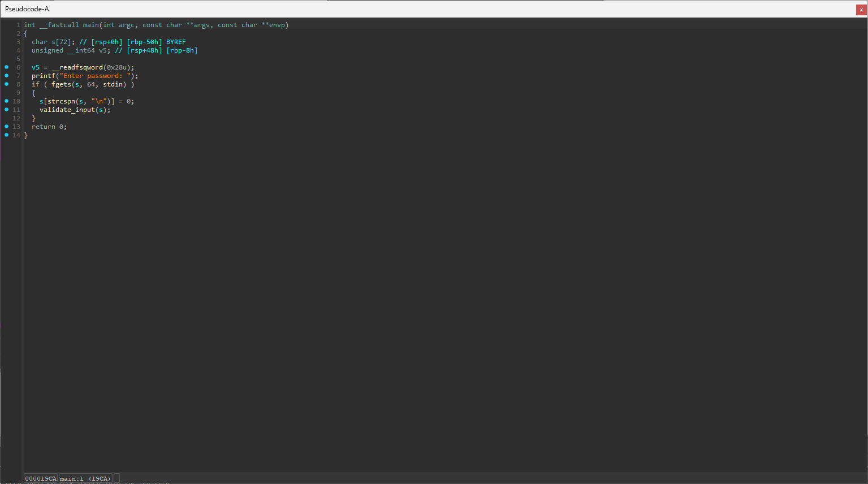Click the printf function name
The height and width of the screenshot is (484, 868).
pos(44,76)
